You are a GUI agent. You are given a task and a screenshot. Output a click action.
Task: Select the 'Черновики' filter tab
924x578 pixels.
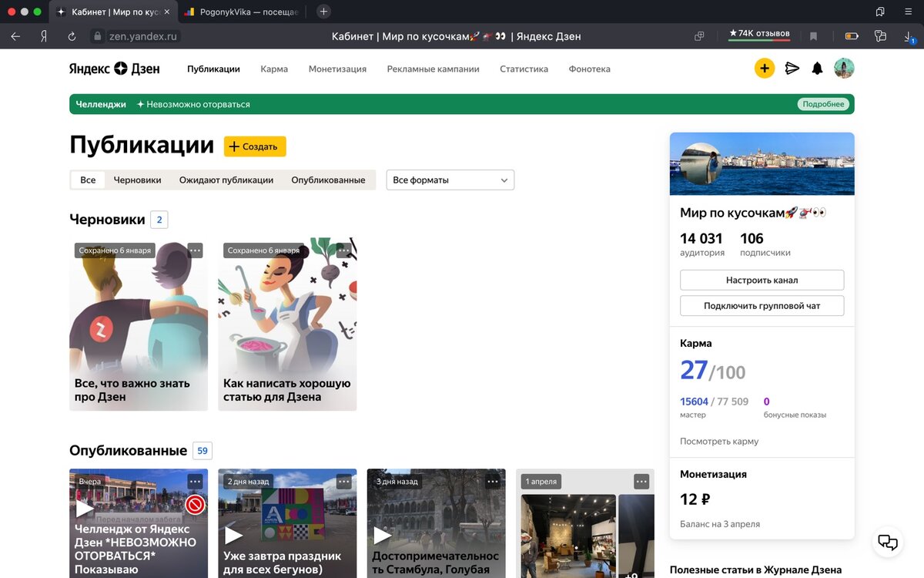pyautogui.click(x=138, y=180)
